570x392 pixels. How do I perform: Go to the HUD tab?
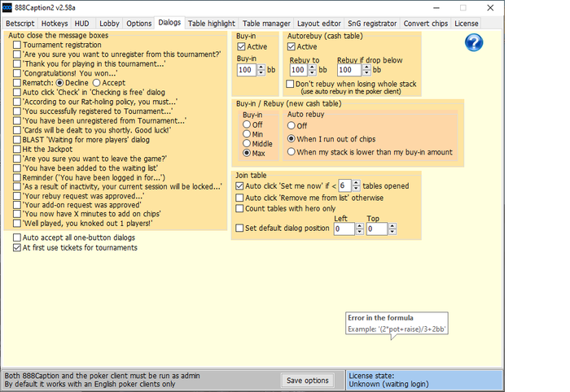tap(81, 24)
